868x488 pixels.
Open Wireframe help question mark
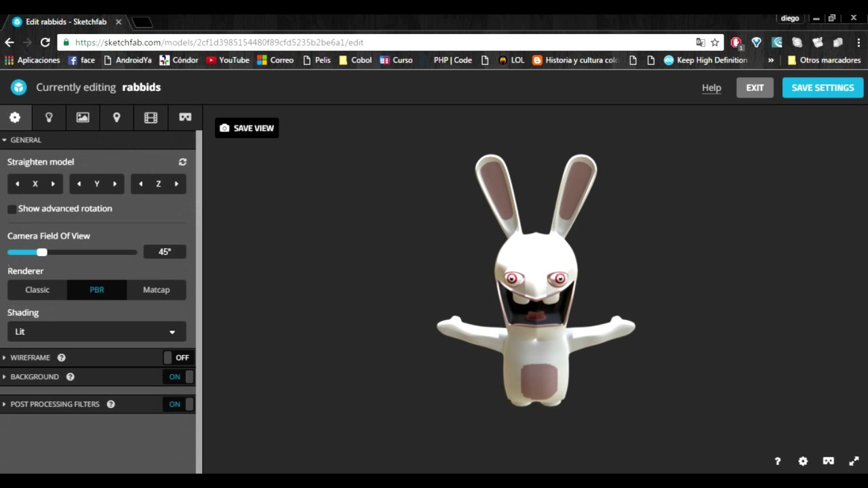coord(62,357)
